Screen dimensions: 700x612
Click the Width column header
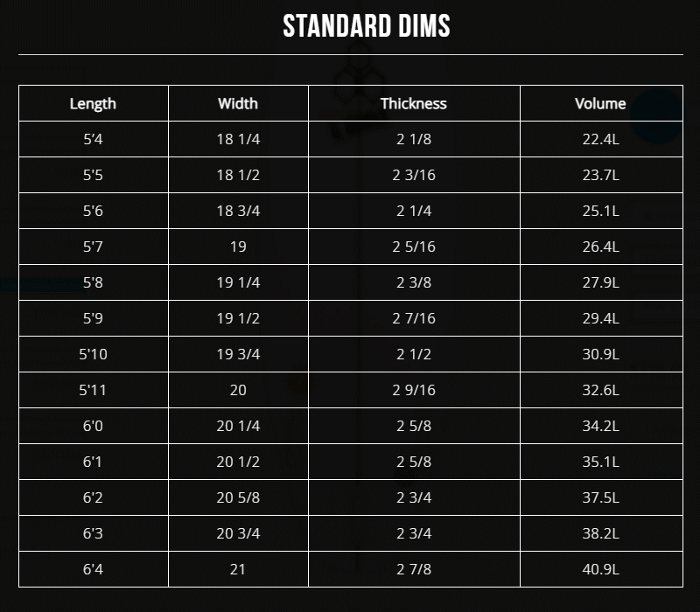coord(238,103)
